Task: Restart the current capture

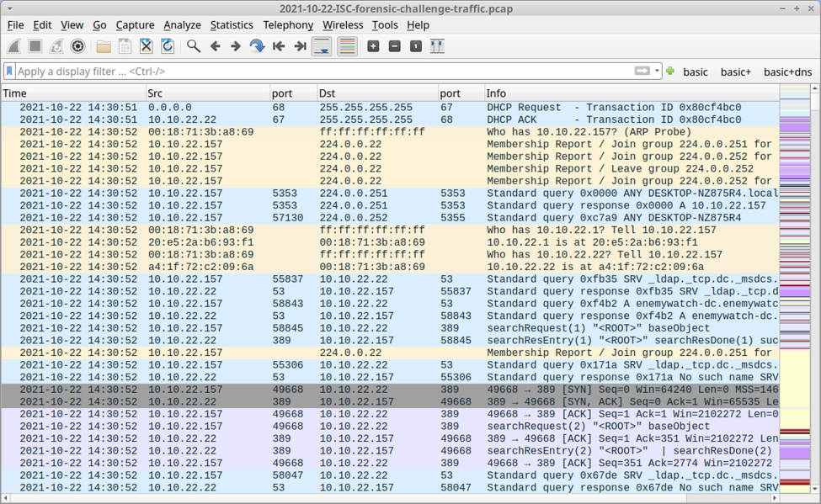Action: coord(56,46)
